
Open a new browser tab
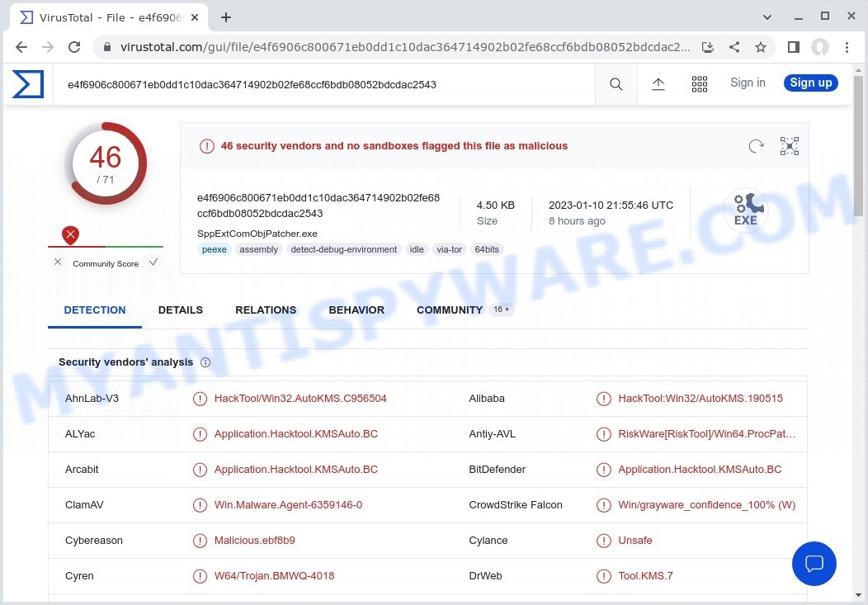point(226,17)
